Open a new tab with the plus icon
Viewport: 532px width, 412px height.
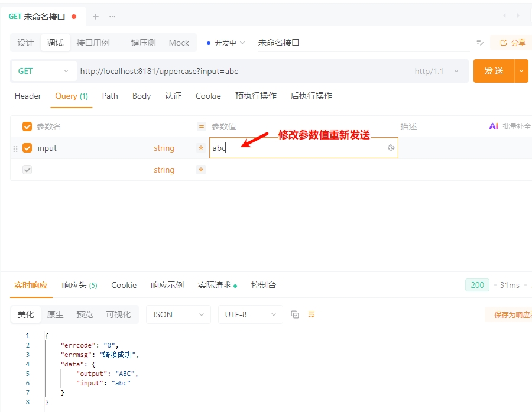pyautogui.click(x=96, y=17)
